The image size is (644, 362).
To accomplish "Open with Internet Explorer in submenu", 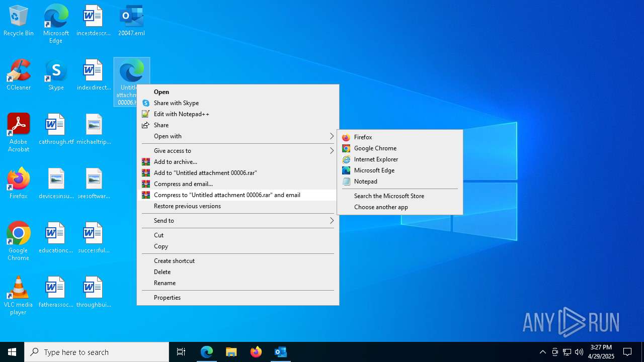I will 400,159.
